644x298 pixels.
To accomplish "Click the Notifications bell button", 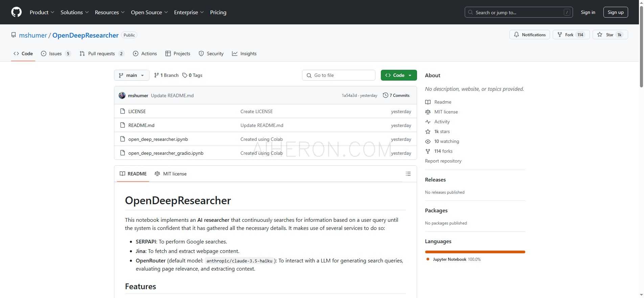I will pyautogui.click(x=529, y=35).
